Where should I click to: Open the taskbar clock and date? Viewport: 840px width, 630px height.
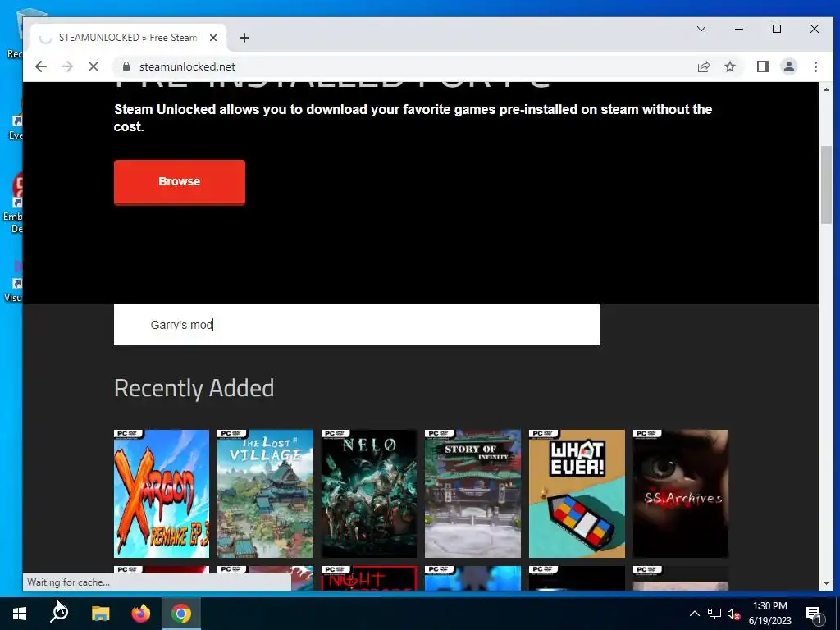click(x=769, y=614)
